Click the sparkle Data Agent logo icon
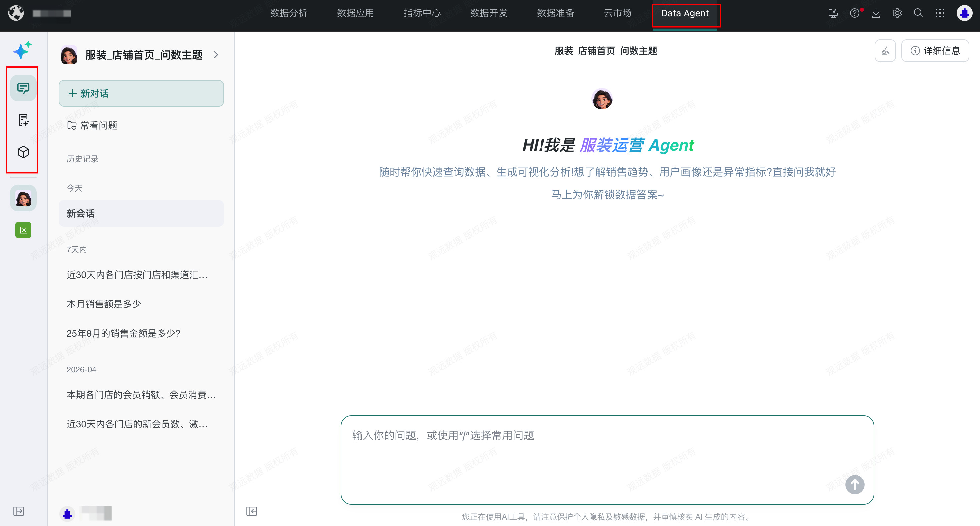Image resolution: width=980 pixels, height=526 pixels. 22,50
